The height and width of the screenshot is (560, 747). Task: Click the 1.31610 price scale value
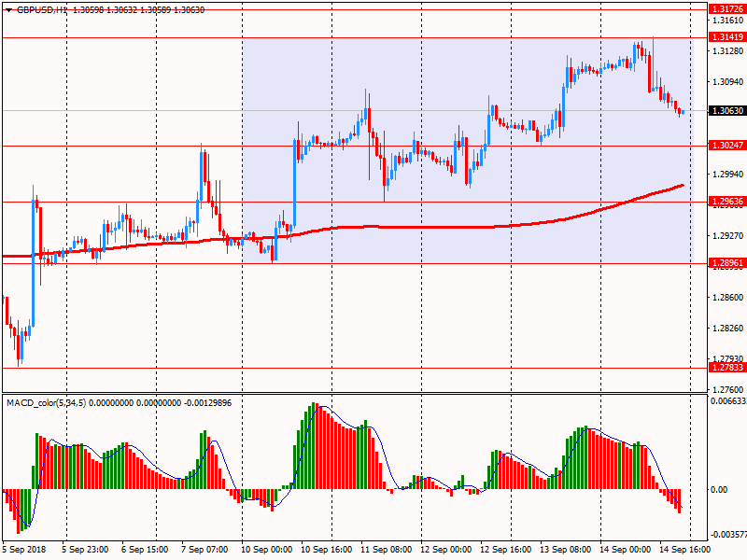pos(728,20)
